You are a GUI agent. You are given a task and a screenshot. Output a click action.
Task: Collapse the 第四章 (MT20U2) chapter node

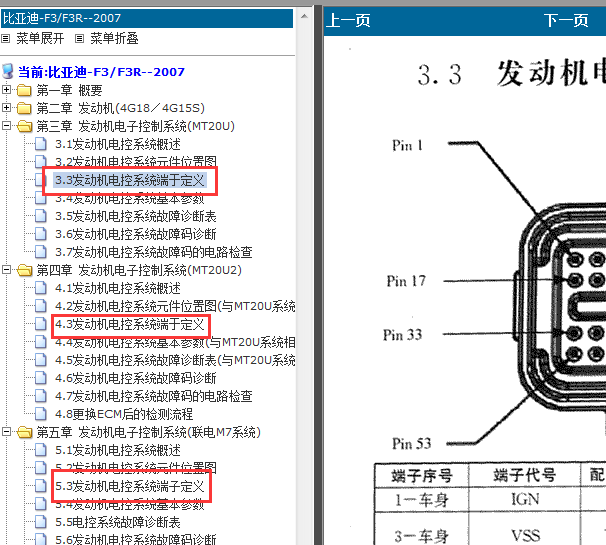(6, 269)
